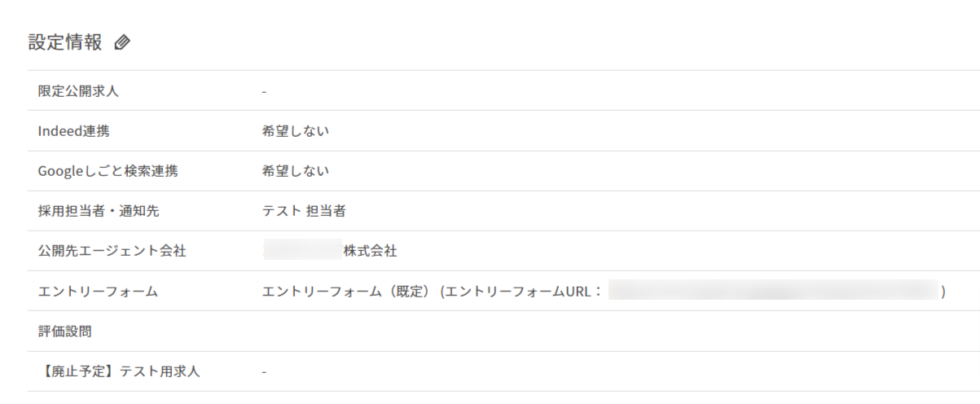Click the 設定情報 section heading

[x=65, y=43]
